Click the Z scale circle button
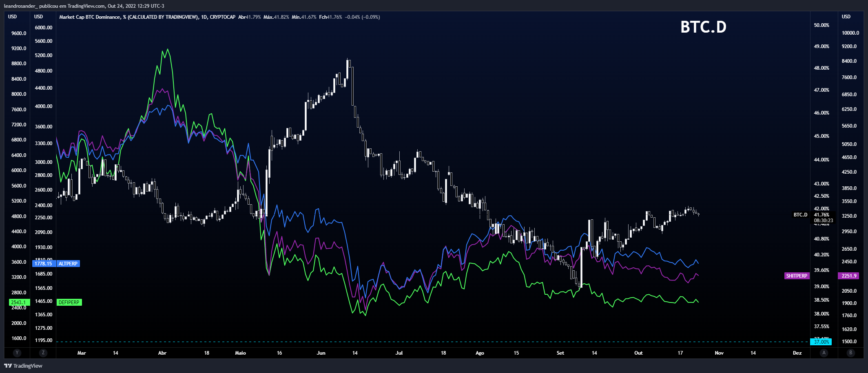 tap(43, 353)
